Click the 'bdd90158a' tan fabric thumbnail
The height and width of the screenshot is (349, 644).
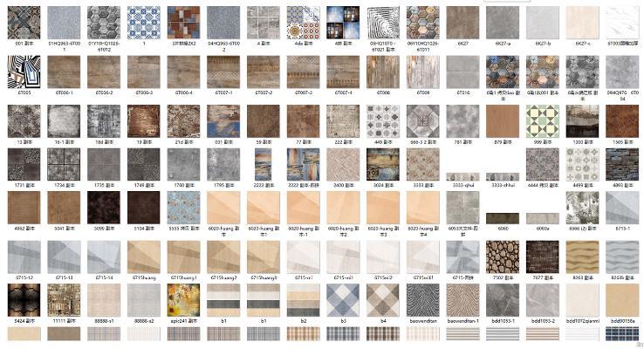[x=622, y=300]
